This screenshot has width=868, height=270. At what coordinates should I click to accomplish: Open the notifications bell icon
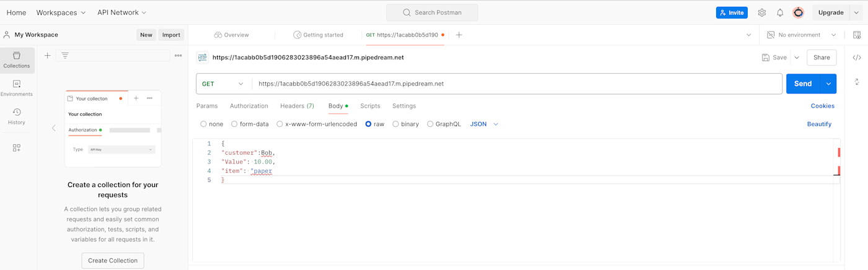(x=780, y=12)
